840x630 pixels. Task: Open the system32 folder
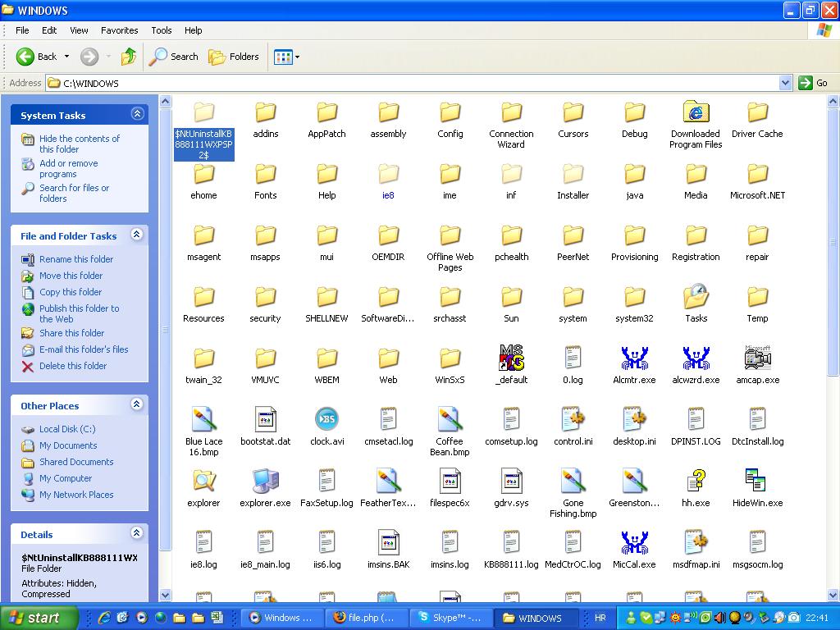pyautogui.click(x=634, y=298)
